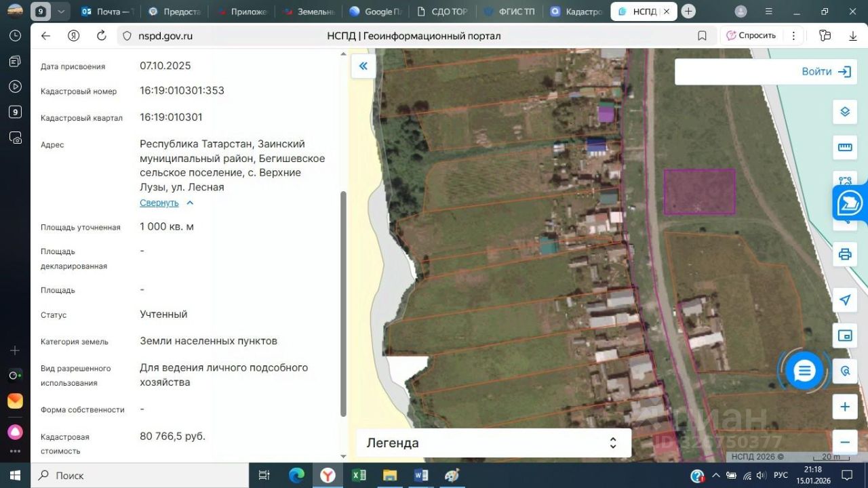Open the Спросить options menu
Screen dimensions: 868x488
point(794,36)
